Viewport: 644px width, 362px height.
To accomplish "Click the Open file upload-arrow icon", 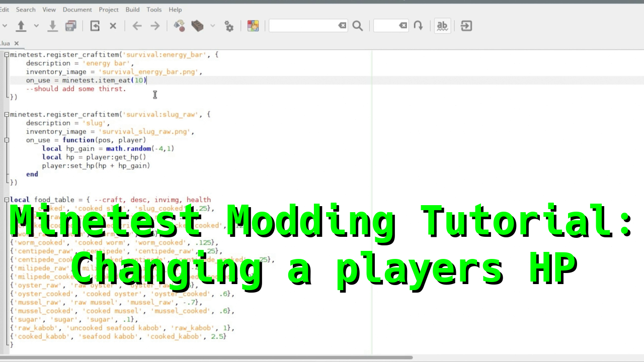I will (x=21, y=26).
